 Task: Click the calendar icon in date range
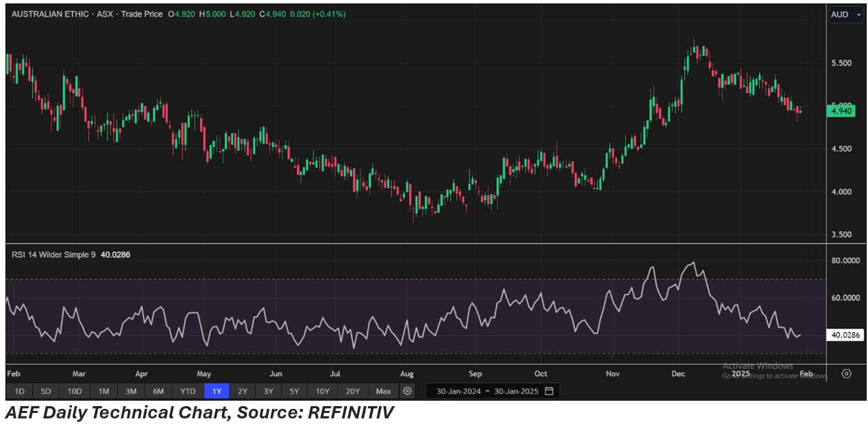tap(549, 391)
